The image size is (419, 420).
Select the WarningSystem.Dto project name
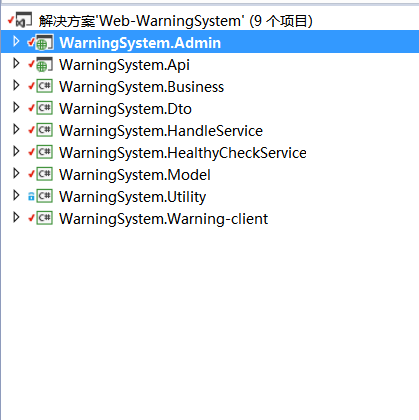tap(125, 109)
